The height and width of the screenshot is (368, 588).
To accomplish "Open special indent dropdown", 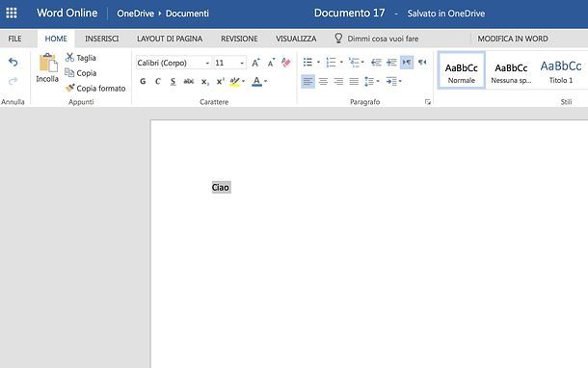I will point(393,81).
